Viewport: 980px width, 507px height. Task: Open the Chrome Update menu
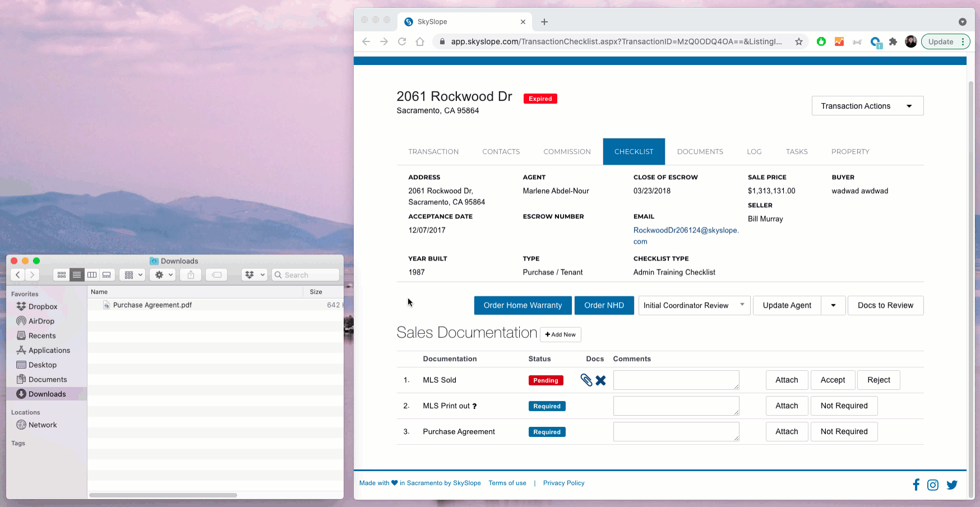point(946,41)
